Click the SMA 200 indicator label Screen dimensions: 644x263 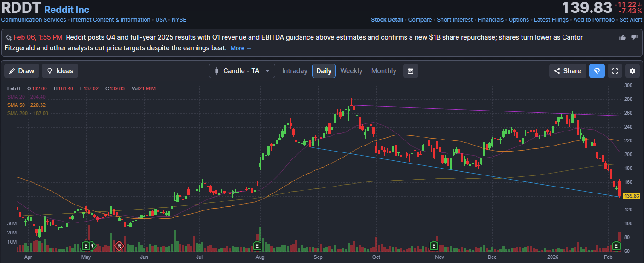click(x=28, y=113)
